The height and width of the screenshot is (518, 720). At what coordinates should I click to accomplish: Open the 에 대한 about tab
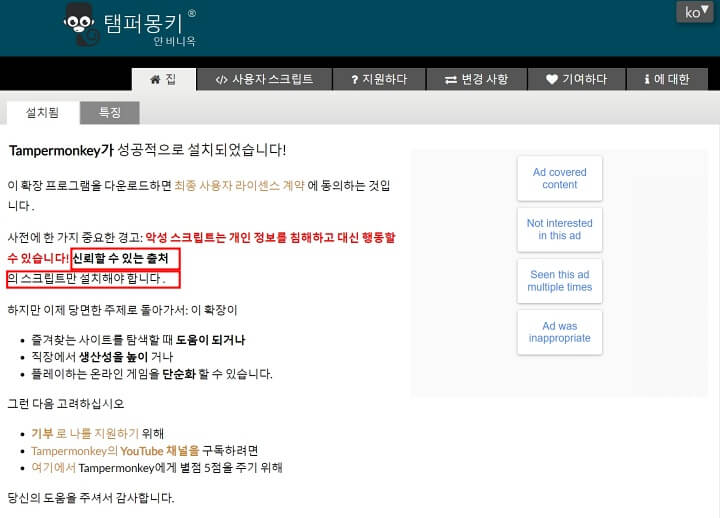[x=667, y=79]
